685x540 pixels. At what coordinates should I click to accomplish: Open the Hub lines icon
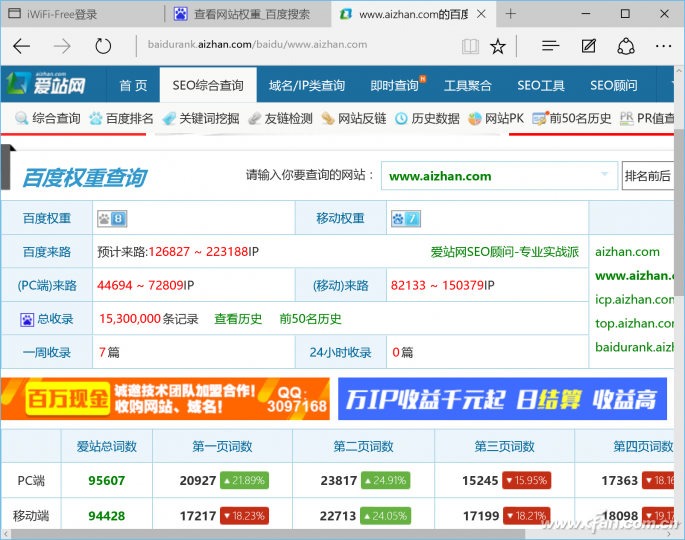click(550, 45)
